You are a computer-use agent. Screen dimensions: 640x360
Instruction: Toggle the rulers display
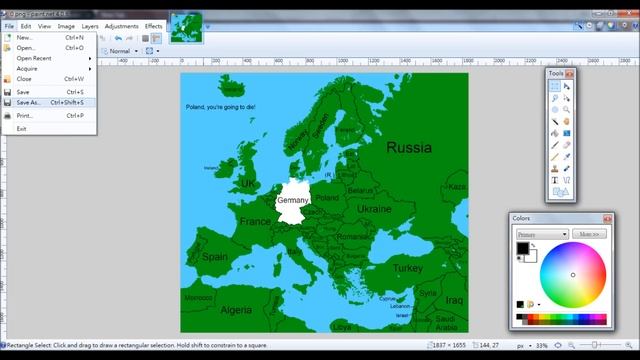click(x=156, y=38)
